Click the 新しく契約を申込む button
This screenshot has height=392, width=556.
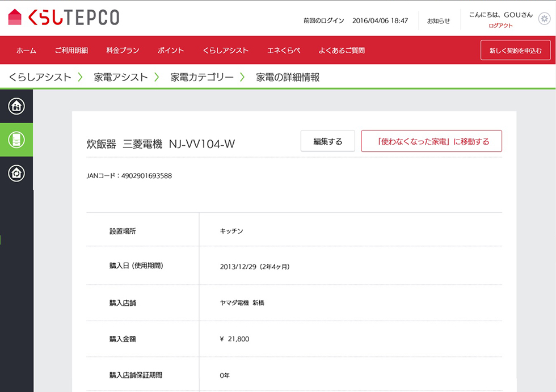click(x=516, y=50)
